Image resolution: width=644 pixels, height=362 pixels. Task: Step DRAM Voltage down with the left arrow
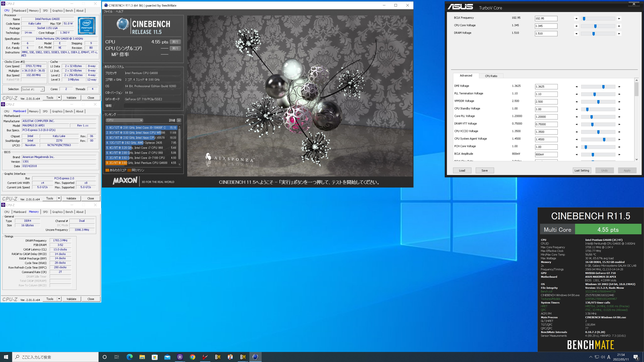click(576, 34)
